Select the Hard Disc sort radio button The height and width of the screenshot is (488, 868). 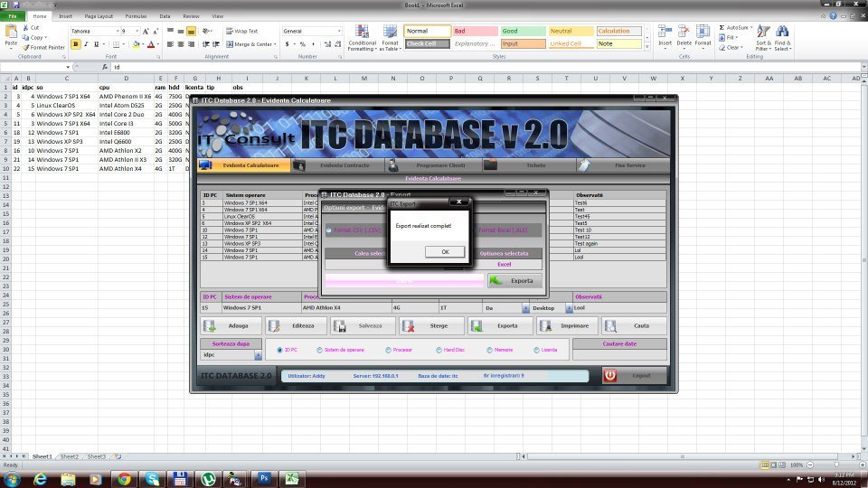439,350
